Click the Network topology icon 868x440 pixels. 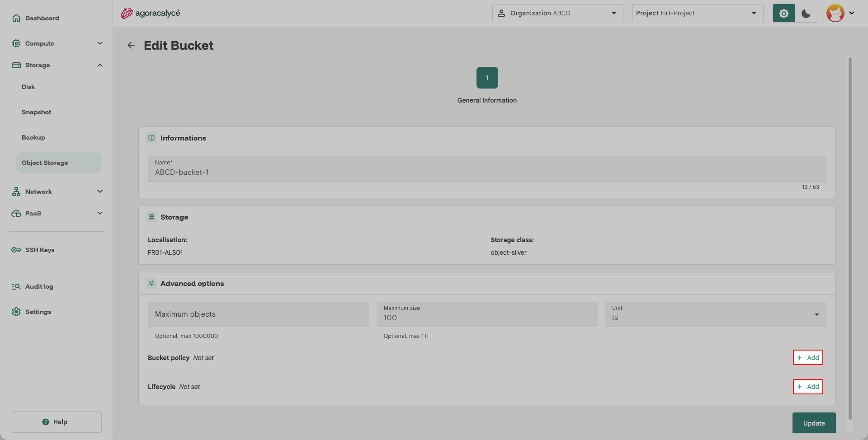click(x=16, y=192)
